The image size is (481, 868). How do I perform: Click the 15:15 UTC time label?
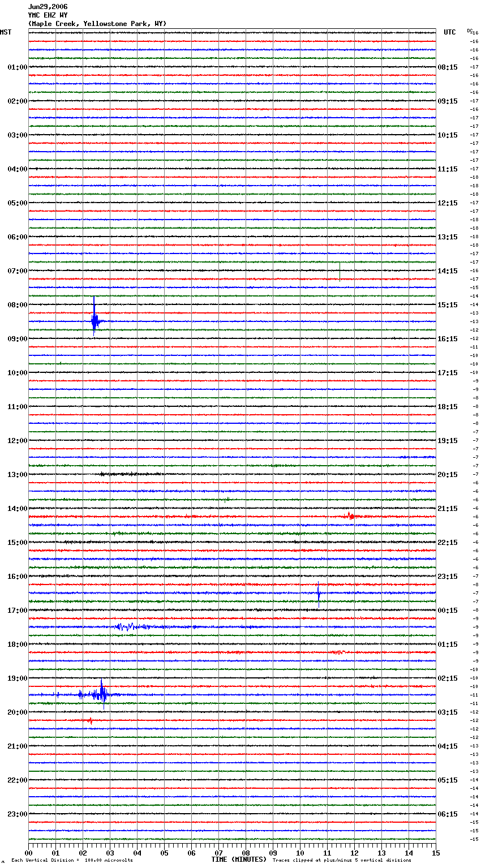pyautogui.click(x=448, y=305)
